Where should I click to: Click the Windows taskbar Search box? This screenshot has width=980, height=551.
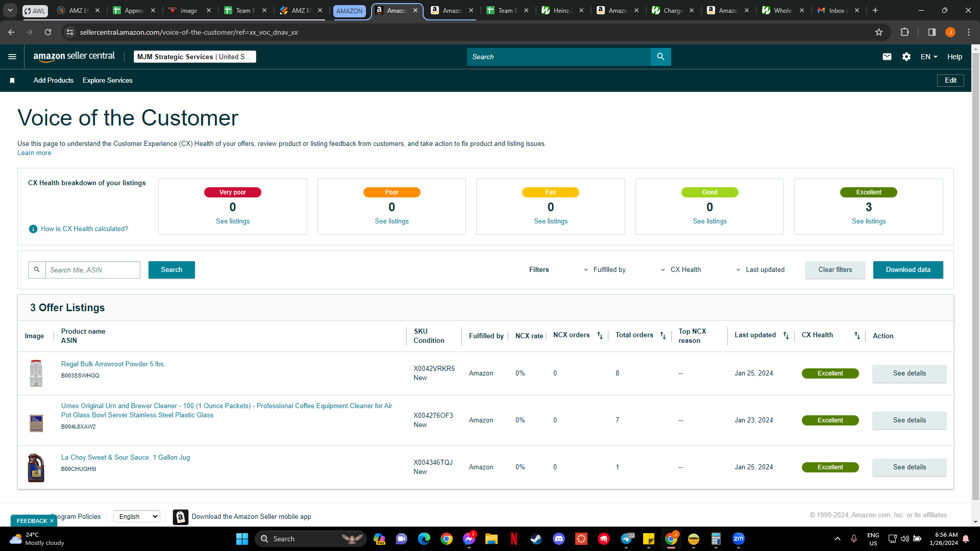(310, 539)
